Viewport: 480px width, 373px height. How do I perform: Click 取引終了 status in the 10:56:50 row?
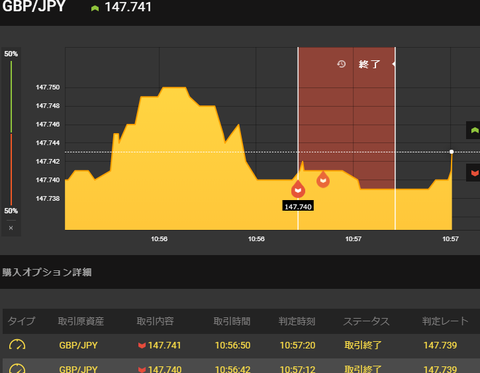[x=363, y=345]
